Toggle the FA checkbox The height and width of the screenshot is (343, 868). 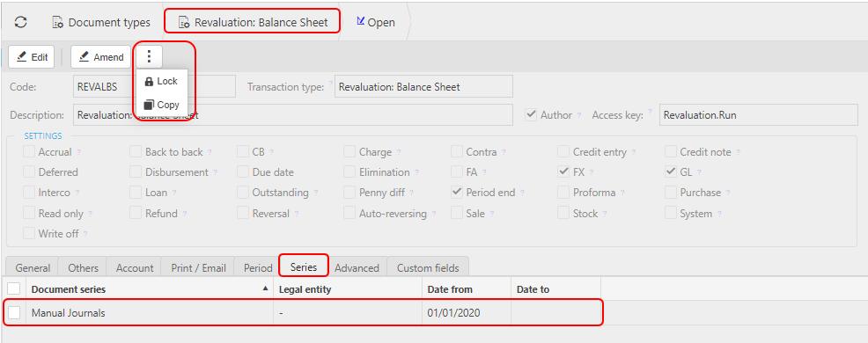point(457,172)
